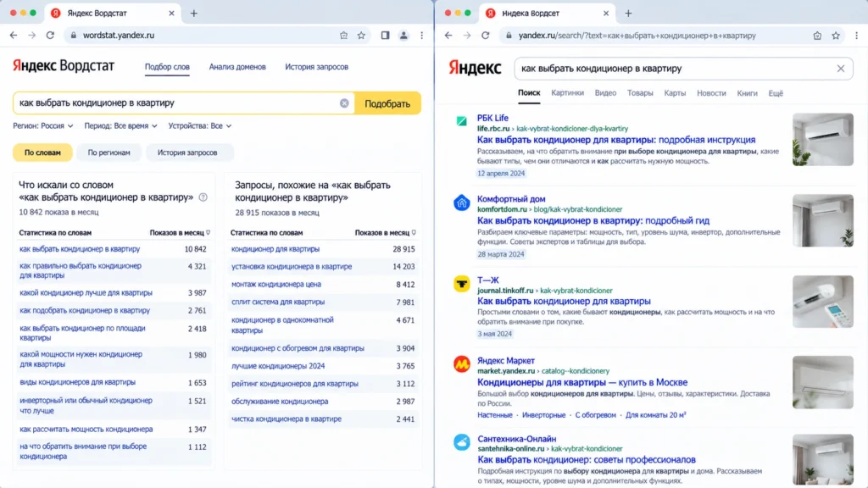Go back in the Wordstat browser window
Screen dimensions: 868x488
[14, 35]
